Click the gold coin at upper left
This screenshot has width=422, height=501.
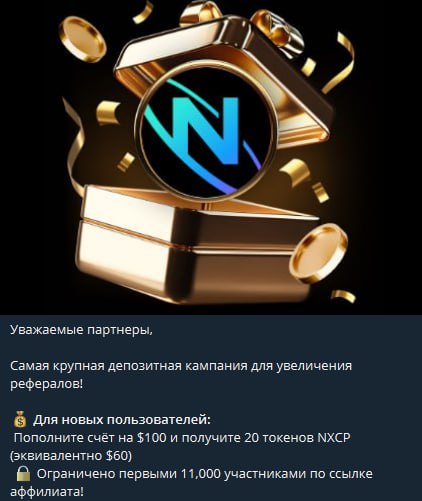pos(83,39)
